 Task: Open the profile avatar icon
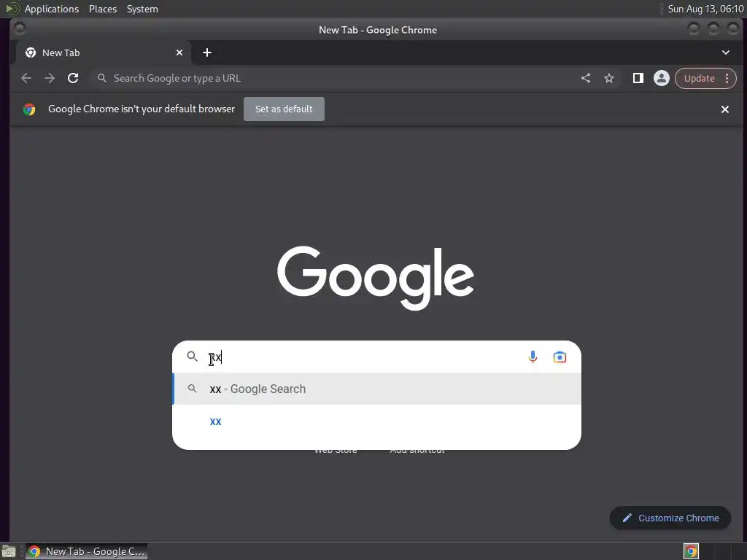pos(661,78)
